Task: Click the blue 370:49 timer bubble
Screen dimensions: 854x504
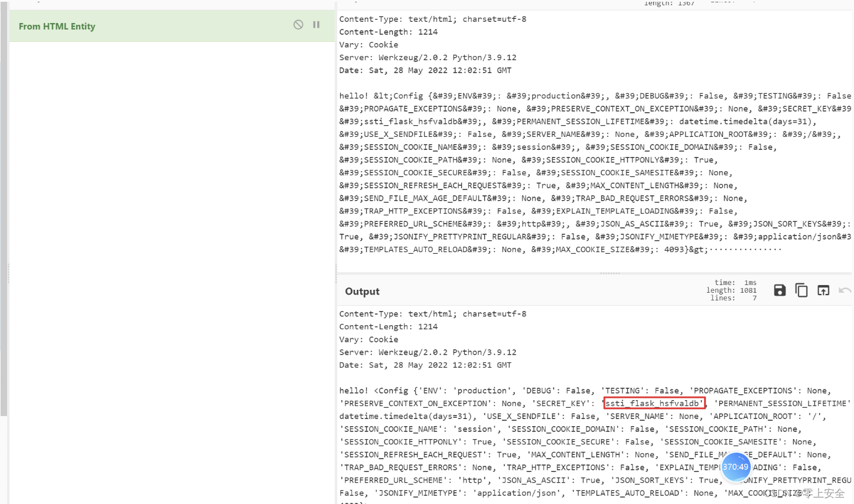Action: click(736, 467)
